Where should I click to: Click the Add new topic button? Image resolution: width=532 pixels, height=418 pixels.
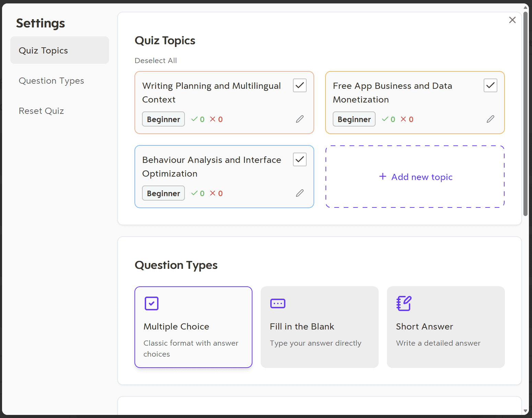coord(415,177)
